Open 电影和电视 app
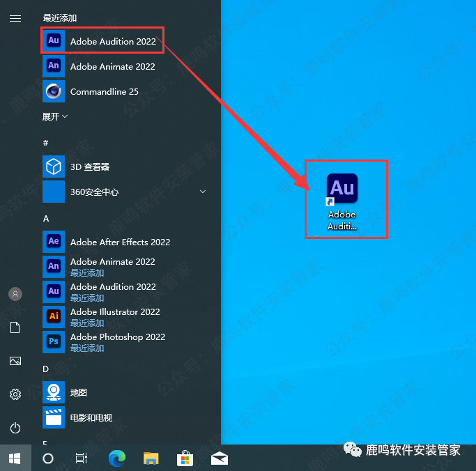The width and height of the screenshot is (476, 471). click(91, 417)
